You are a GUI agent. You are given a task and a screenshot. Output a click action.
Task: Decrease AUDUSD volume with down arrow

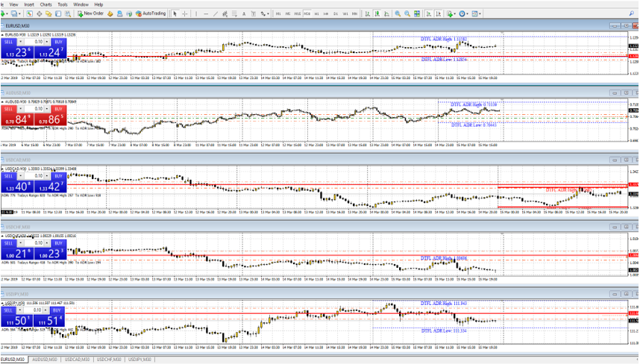[x=20, y=109]
